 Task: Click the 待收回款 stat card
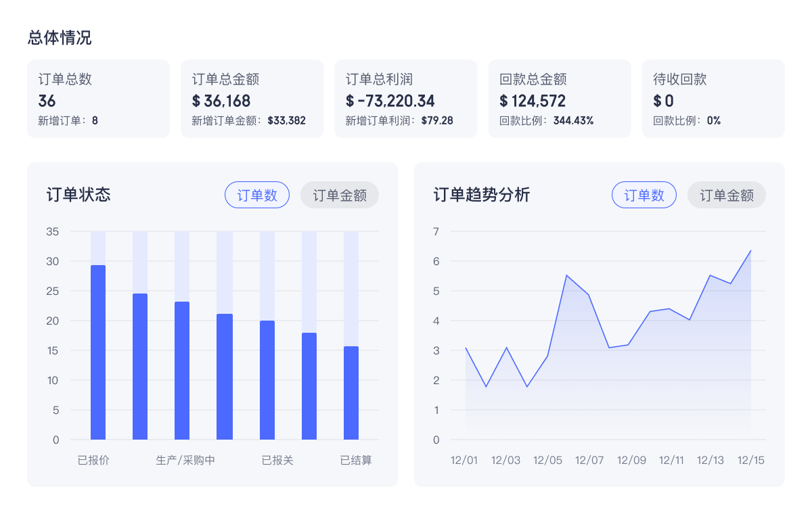pos(713,99)
